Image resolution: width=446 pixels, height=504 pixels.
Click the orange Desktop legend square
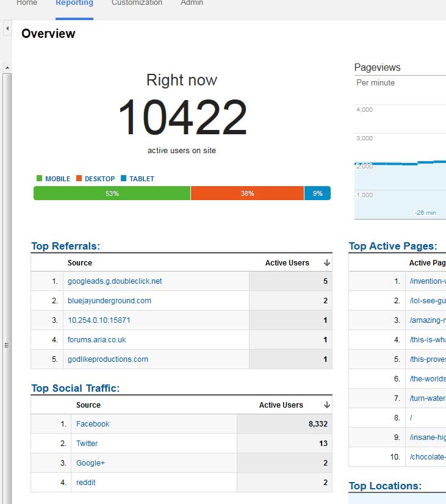[79, 179]
